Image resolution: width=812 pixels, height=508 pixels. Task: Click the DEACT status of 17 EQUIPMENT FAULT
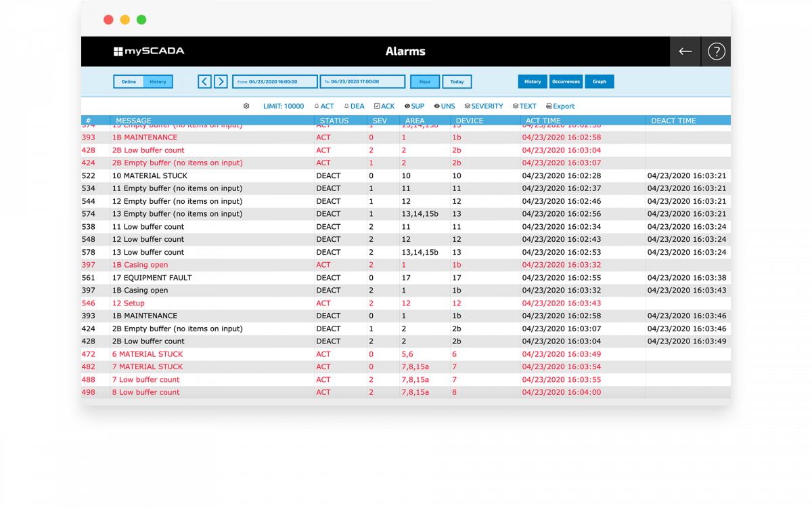click(x=329, y=278)
